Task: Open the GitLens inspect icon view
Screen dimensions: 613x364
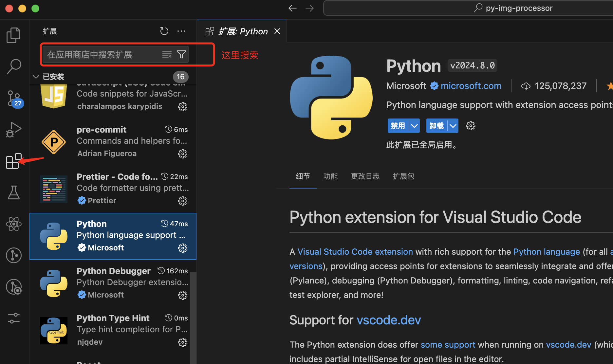Action: pos(13,287)
